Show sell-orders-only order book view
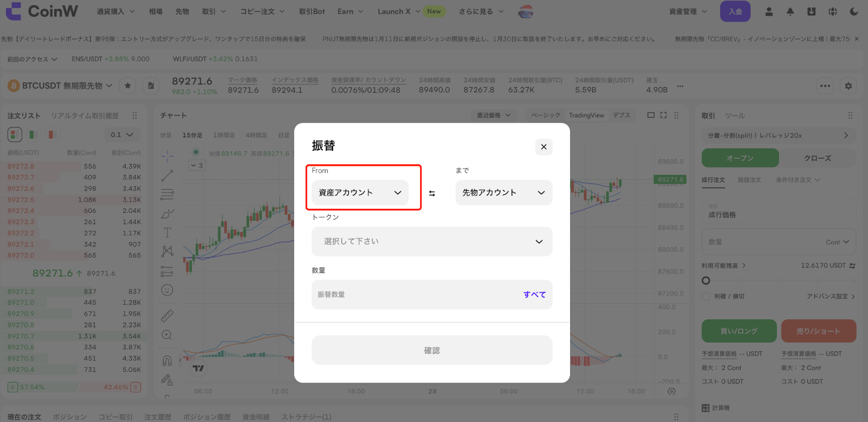This screenshot has width=868, height=422. tap(52, 134)
